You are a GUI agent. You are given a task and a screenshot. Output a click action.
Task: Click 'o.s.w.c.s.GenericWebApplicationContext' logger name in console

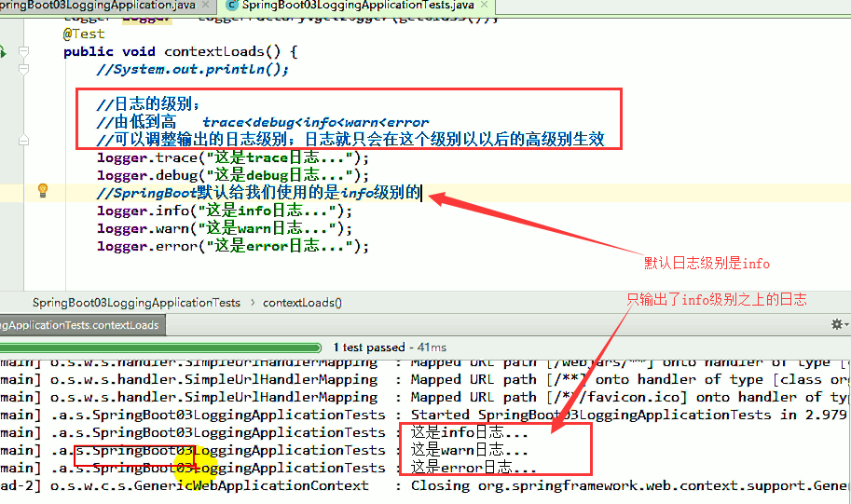210,485
